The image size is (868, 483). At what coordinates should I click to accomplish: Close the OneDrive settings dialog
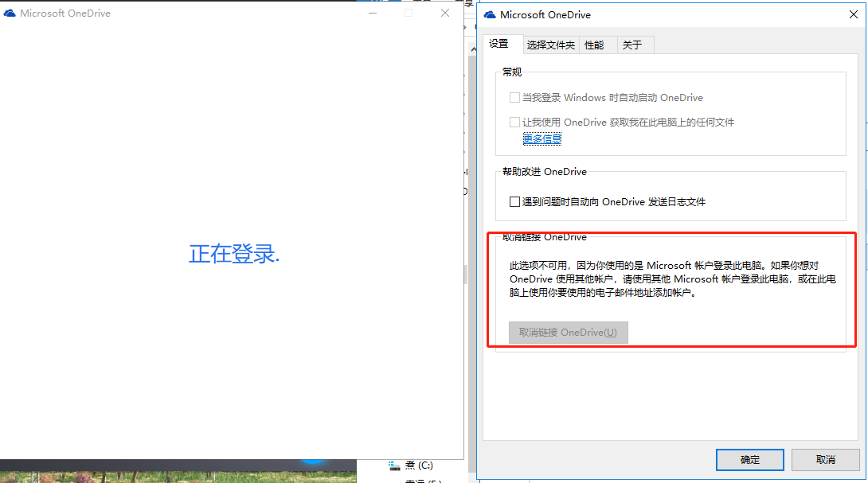tap(854, 15)
